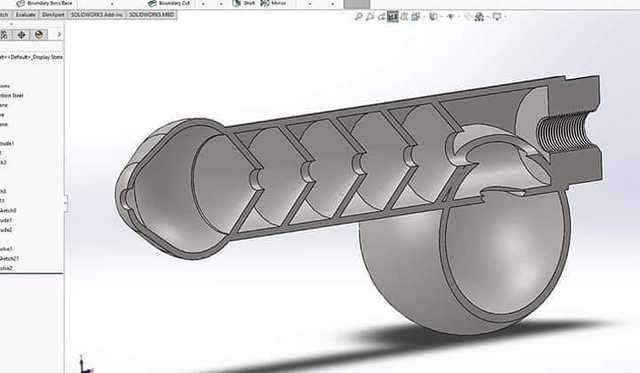The height and width of the screenshot is (373, 640).
Task: Switch to the SOLIDWORKS Add-Ins tab
Action: pyautogui.click(x=97, y=15)
